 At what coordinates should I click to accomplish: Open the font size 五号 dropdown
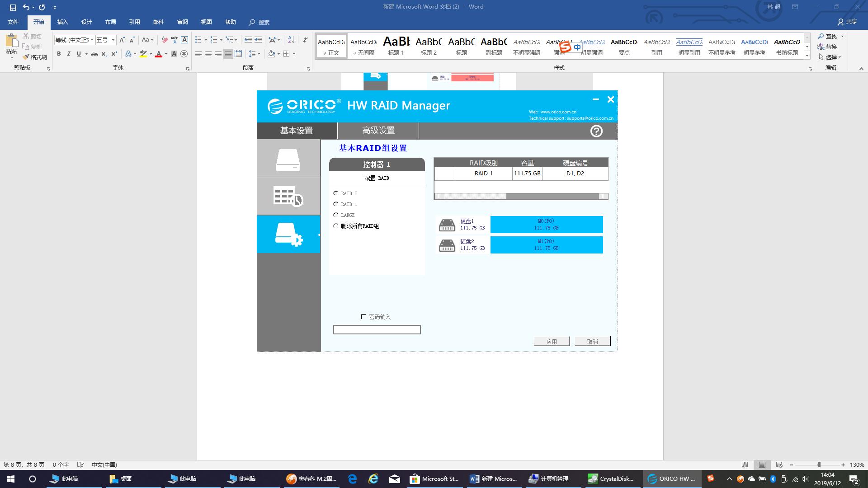click(113, 40)
